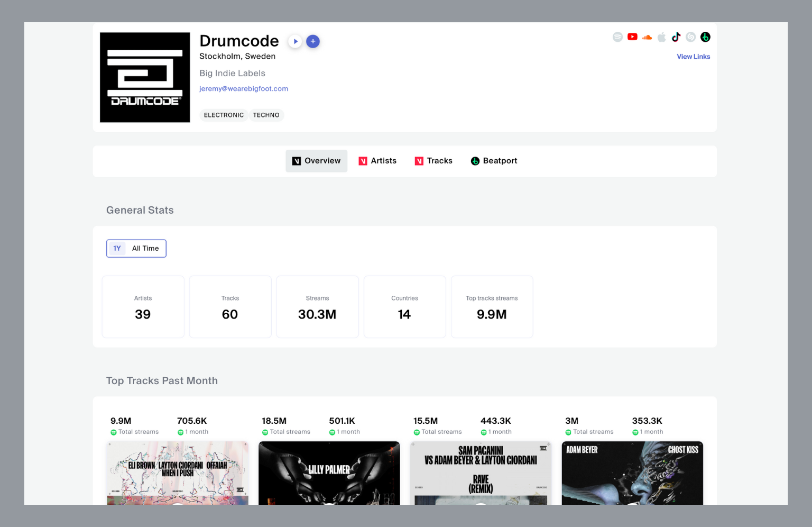Switch to the Artists tab
This screenshot has width=812, height=527.
[x=377, y=161]
